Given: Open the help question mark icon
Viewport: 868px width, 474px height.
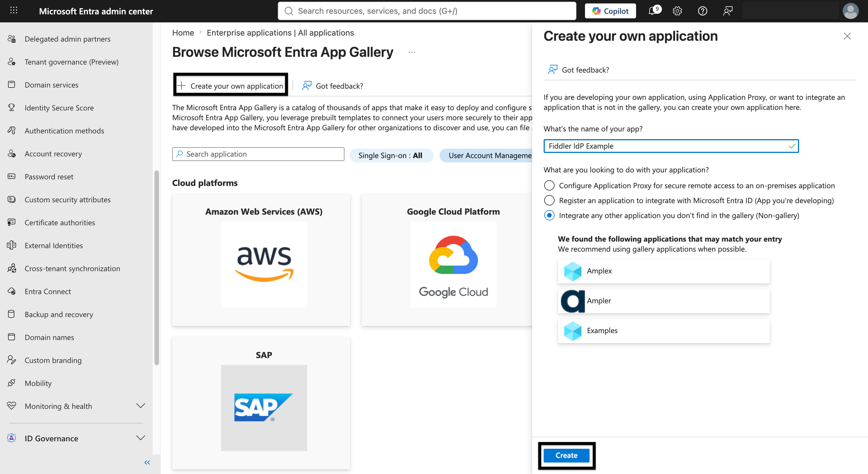Looking at the screenshot, I should (703, 11).
